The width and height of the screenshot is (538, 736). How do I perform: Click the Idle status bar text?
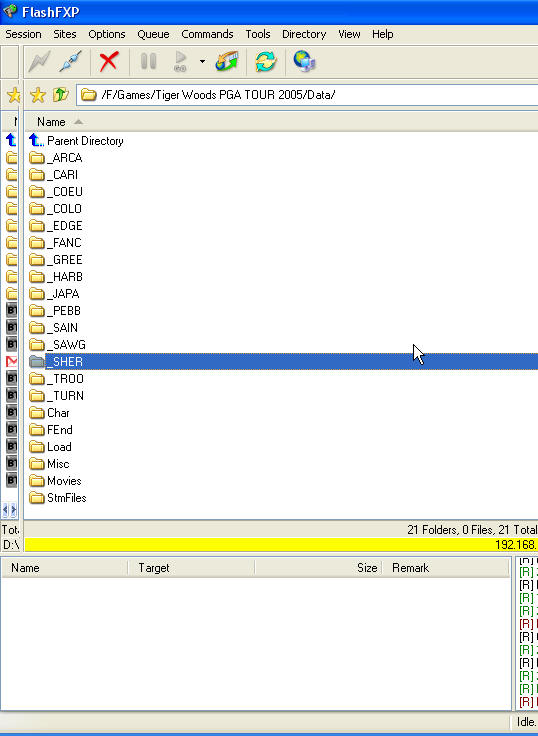point(526,721)
